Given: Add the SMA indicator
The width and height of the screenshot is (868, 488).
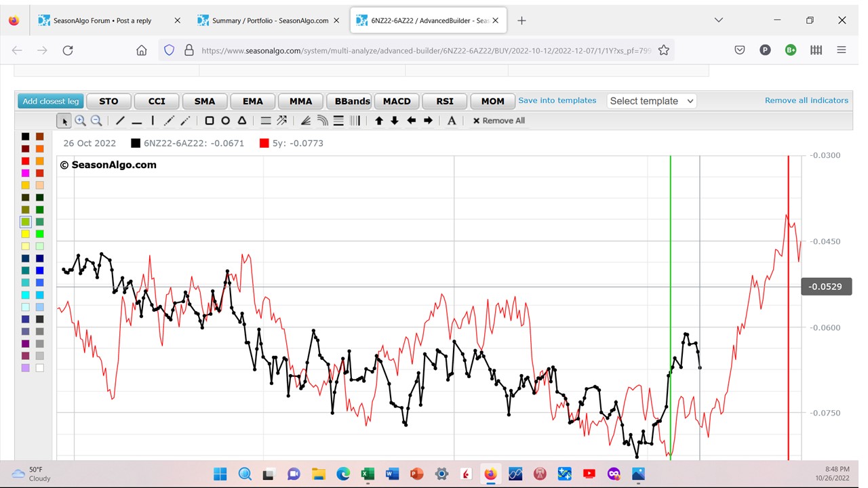Looking at the screenshot, I should tap(205, 101).
